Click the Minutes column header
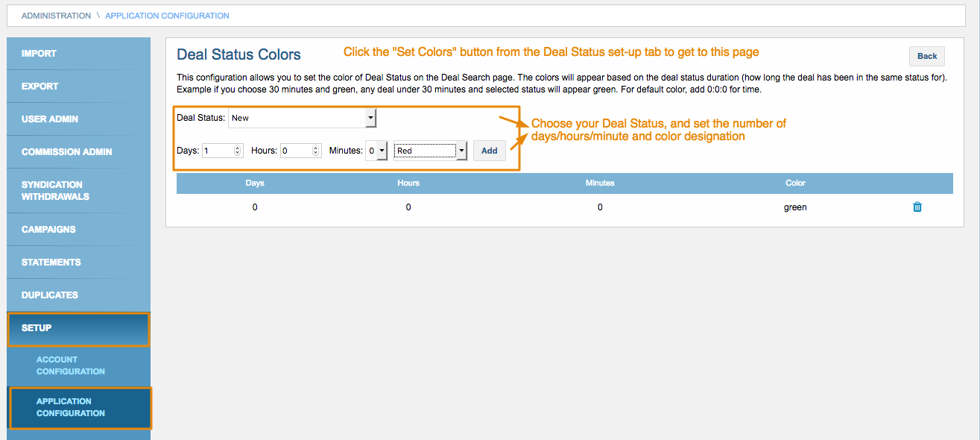 tap(600, 183)
